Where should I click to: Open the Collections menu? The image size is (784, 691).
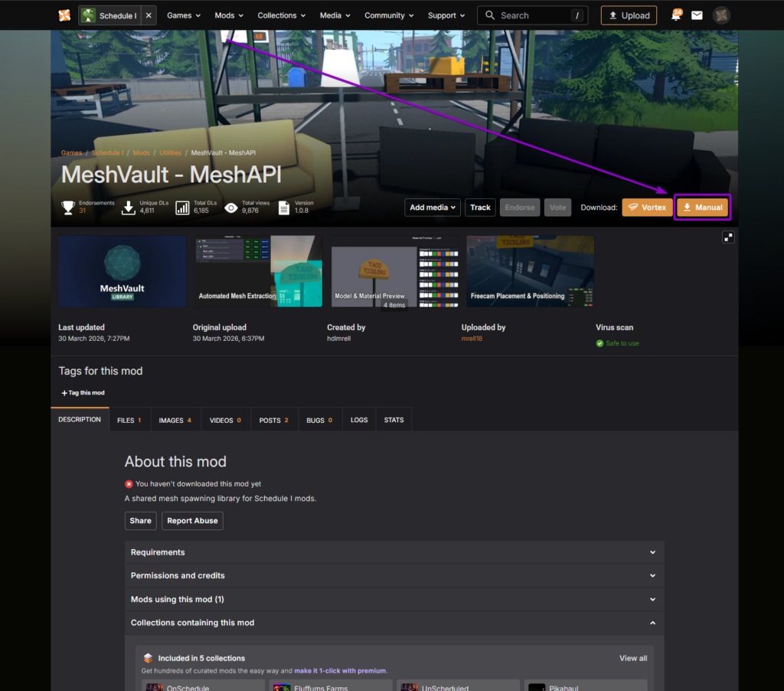point(282,15)
